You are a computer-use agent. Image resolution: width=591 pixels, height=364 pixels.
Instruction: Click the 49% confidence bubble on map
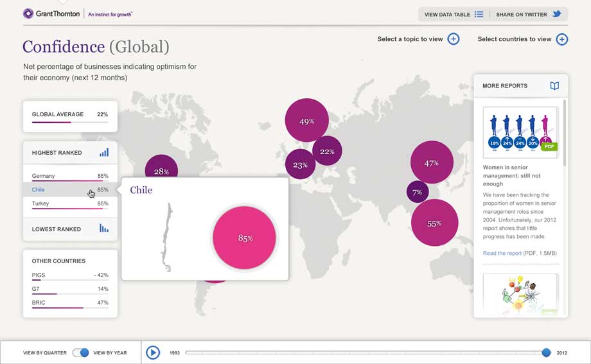click(306, 121)
